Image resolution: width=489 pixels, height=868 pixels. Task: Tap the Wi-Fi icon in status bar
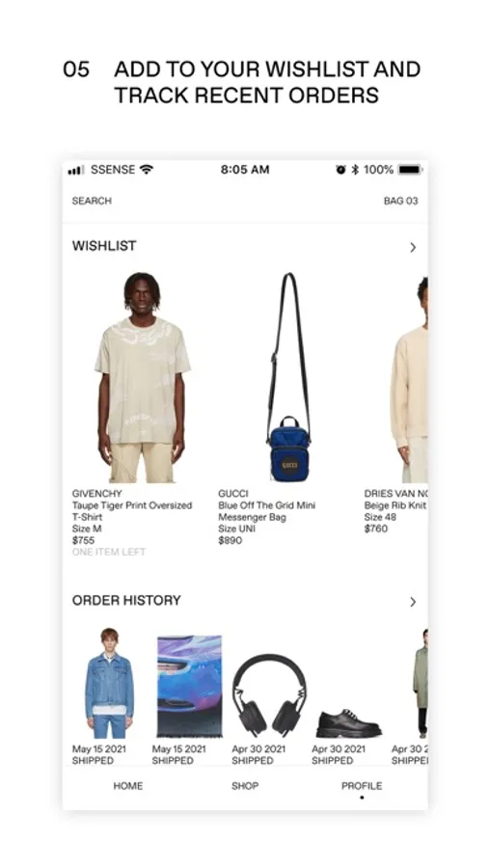click(147, 170)
